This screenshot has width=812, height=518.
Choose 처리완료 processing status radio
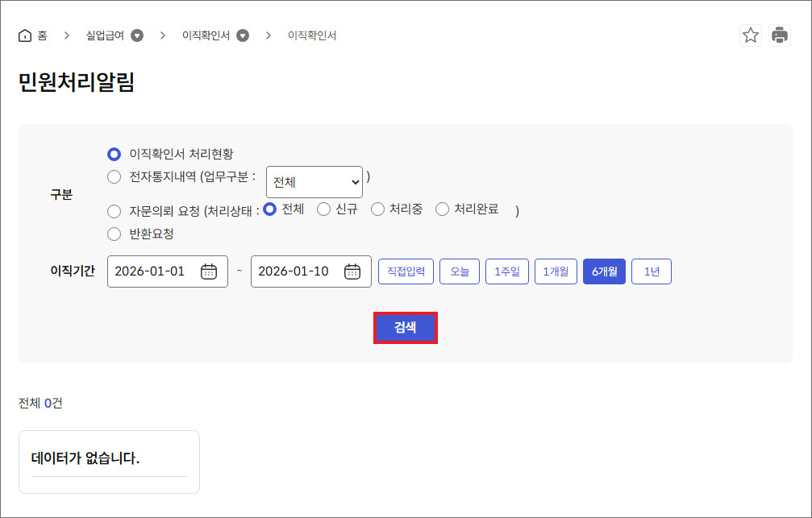click(x=442, y=209)
